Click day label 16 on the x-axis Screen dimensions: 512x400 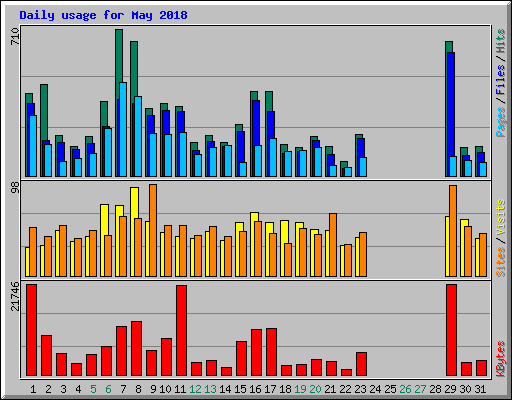pos(255,389)
